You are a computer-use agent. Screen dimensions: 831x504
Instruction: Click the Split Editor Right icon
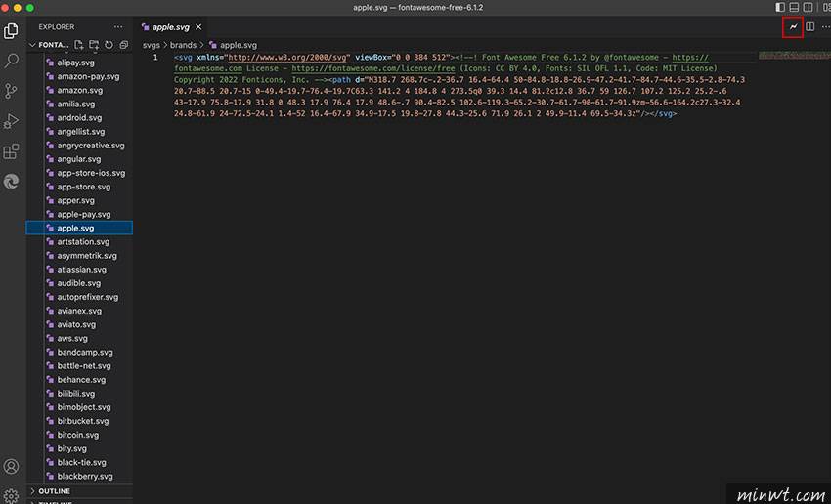point(809,27)
